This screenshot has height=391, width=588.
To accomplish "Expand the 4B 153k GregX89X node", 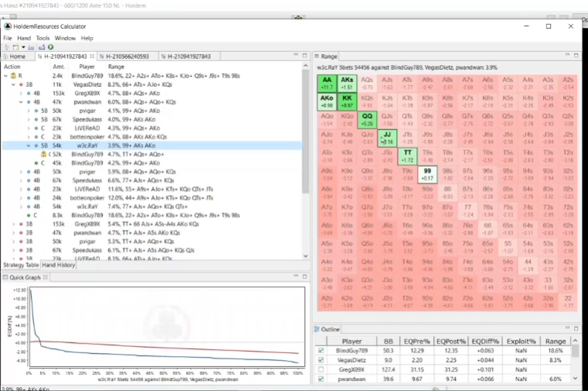I will tap(21, 93).
